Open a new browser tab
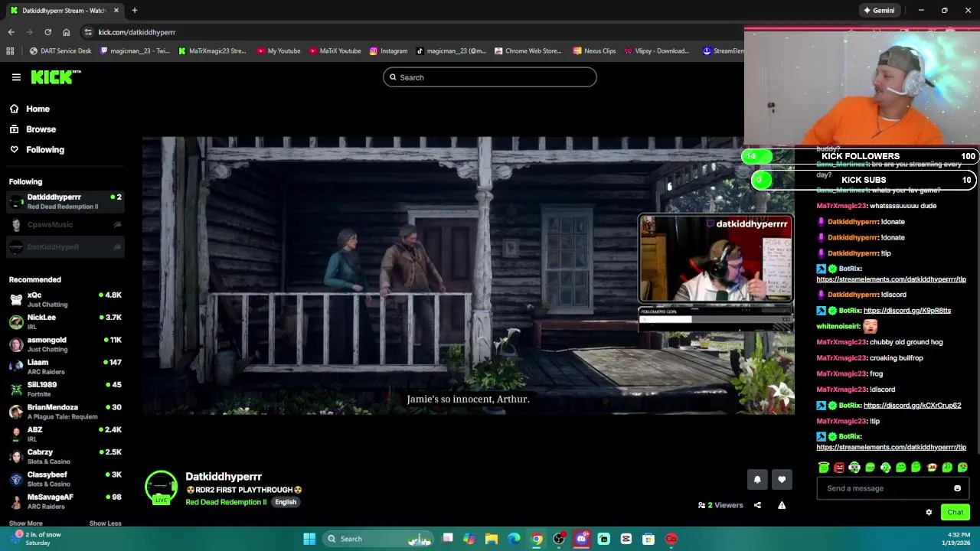The image size is (980, 551). (x=134, y=11)
